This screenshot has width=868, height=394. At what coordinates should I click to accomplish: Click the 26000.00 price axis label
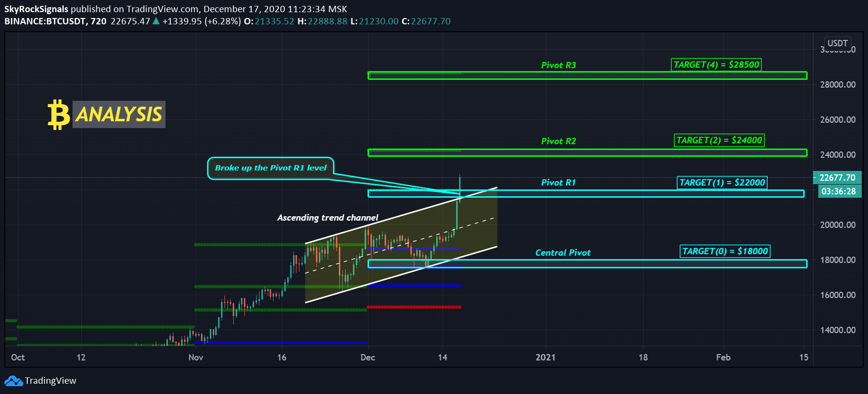pyautogui.click(x=838, y=120)
